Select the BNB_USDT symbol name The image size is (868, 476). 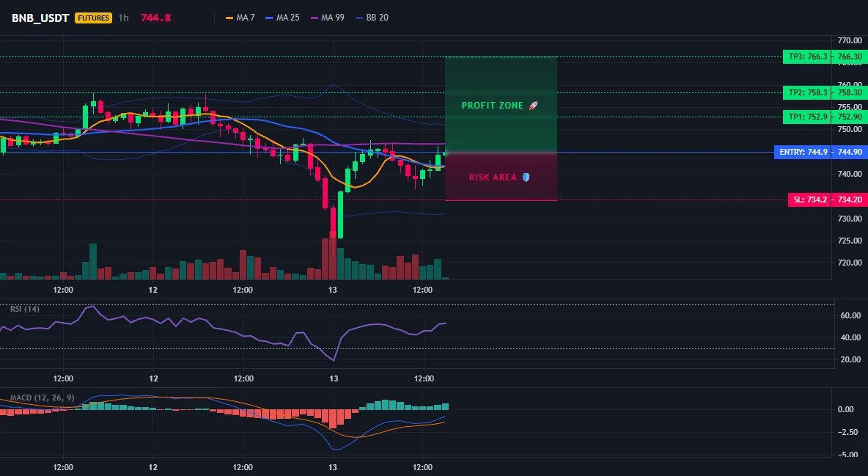click(x=40, y=18)
